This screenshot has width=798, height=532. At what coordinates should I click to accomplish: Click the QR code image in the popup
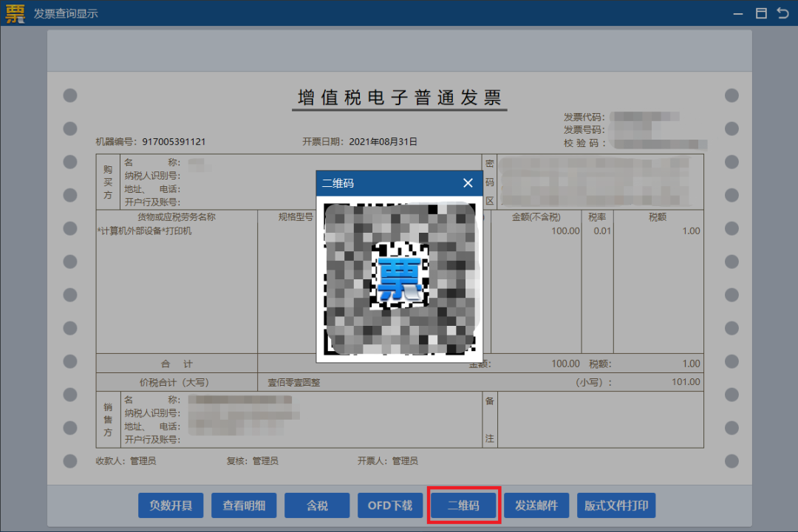coord(400,279)
